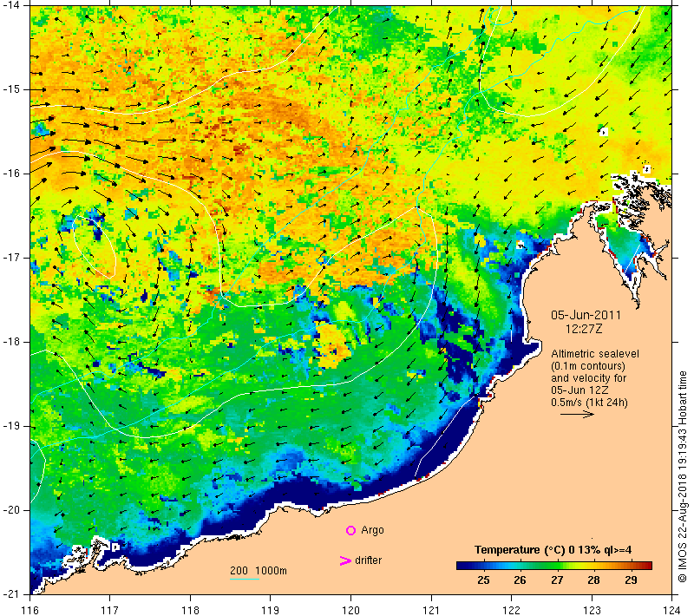This screenshot has height=616, width=694.
Task: Click the cyan 200m isobath legend line
Action: (245, 579)
